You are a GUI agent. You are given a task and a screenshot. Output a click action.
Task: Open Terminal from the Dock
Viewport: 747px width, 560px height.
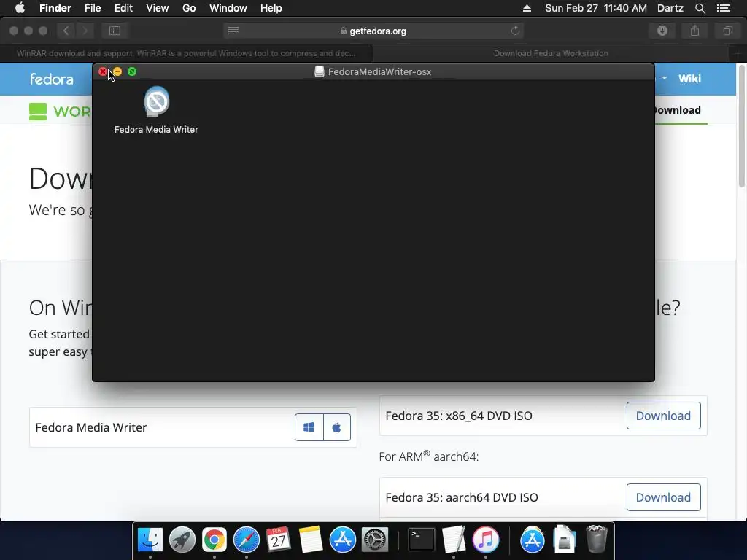pos(422,540)
